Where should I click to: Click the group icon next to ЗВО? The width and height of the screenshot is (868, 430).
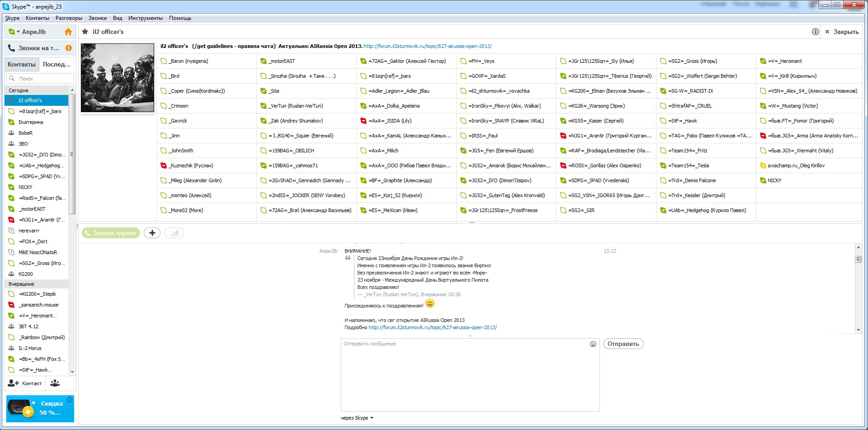point(11,144)
